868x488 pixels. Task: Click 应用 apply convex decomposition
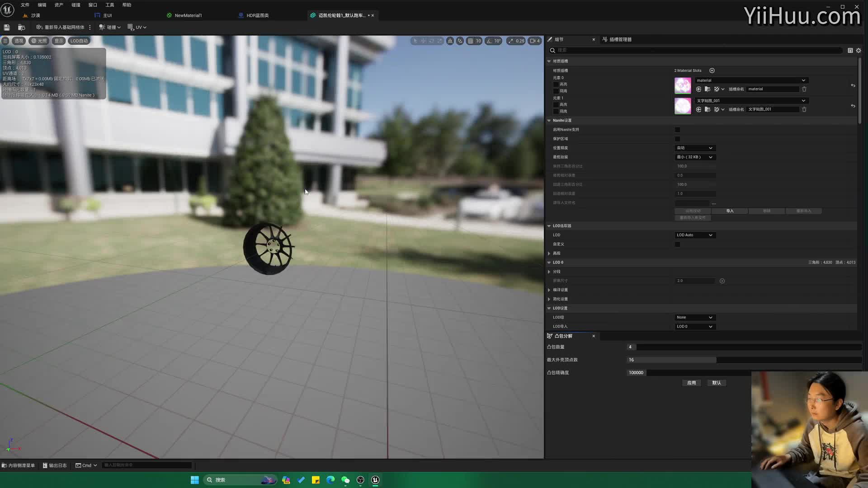click(691, 383)
